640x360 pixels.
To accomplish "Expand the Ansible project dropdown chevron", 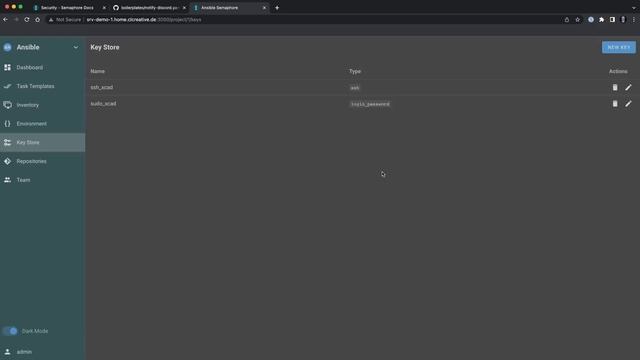I will pyautogui.click(x=76, y=47).
